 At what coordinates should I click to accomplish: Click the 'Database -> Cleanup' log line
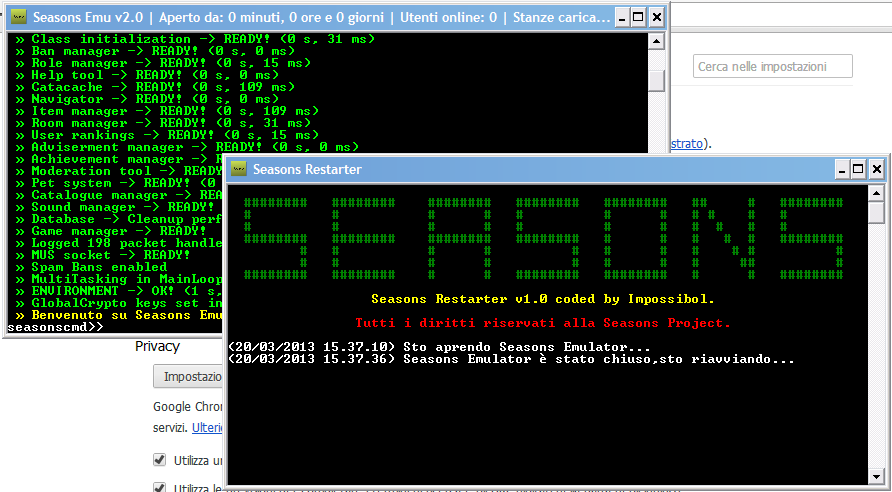pos(119,219)
